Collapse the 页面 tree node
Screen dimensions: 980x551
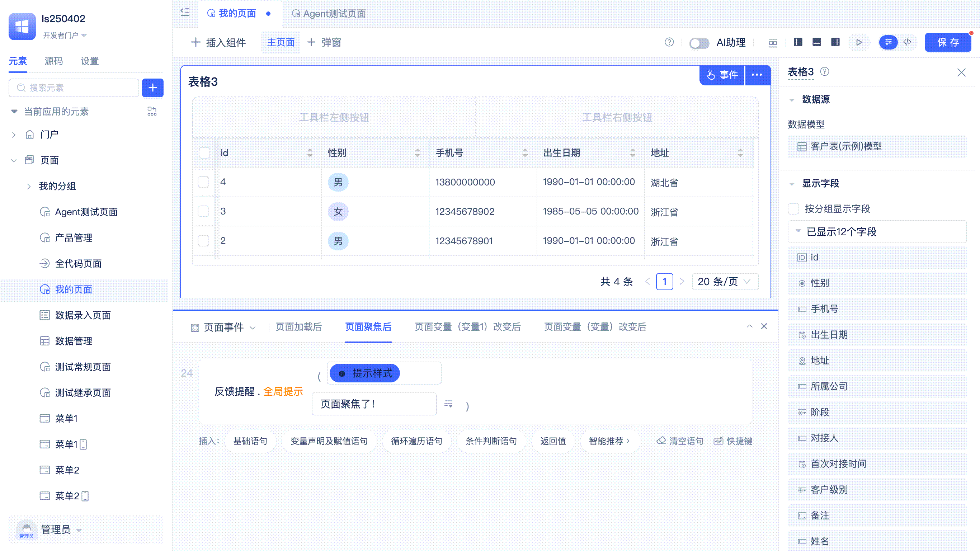click(14, 160)
